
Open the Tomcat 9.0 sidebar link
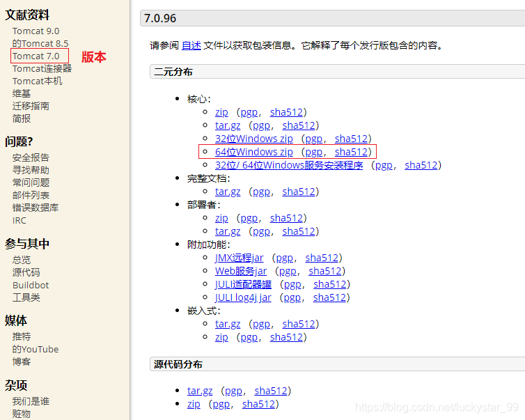coord(36,31)
